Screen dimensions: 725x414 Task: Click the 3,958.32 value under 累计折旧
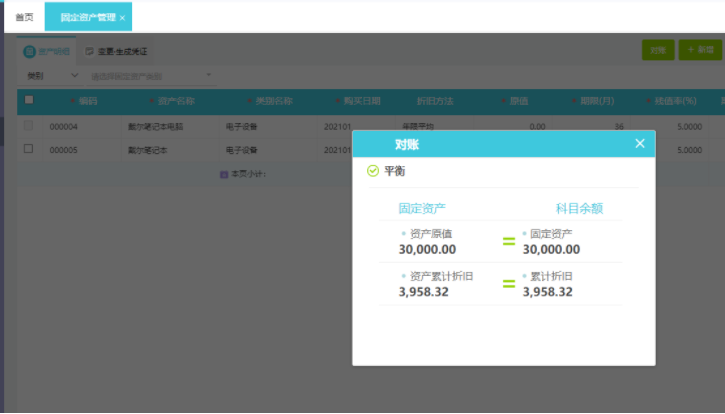[547, 291]
